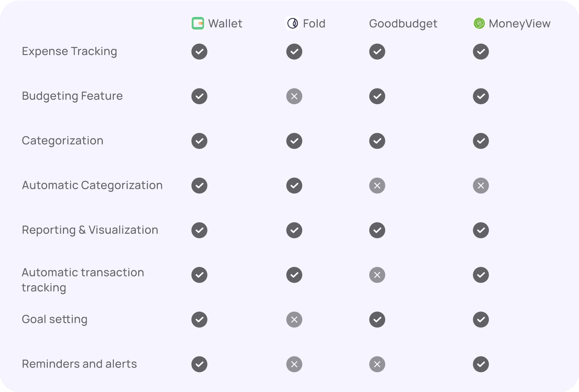Click the Goal setting row label

[x=55, y=319]
